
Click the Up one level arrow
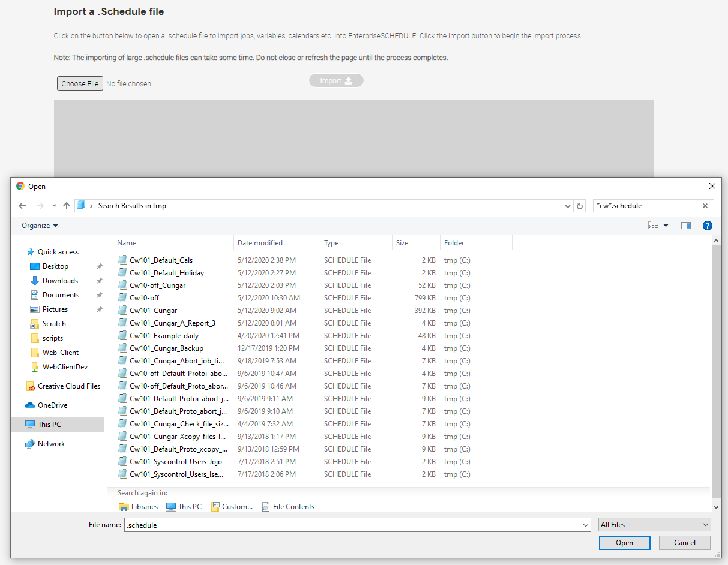click(67, 206)
